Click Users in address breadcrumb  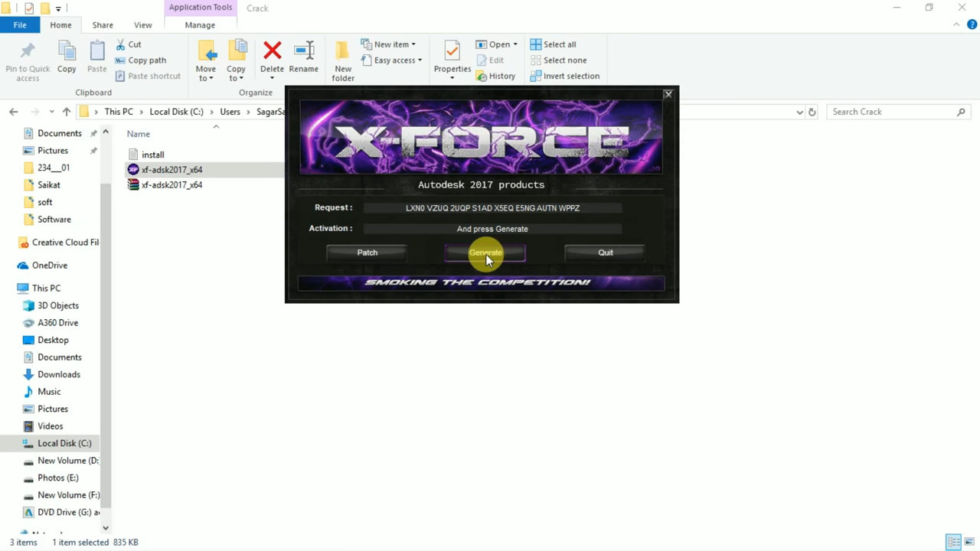click(x=230, y=112)
